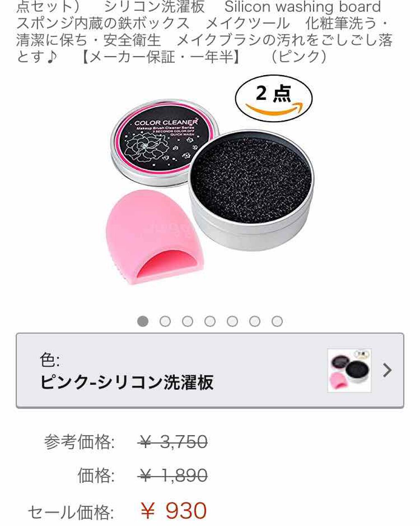
Task: Select the third image pagination dot
Action: 187,321
